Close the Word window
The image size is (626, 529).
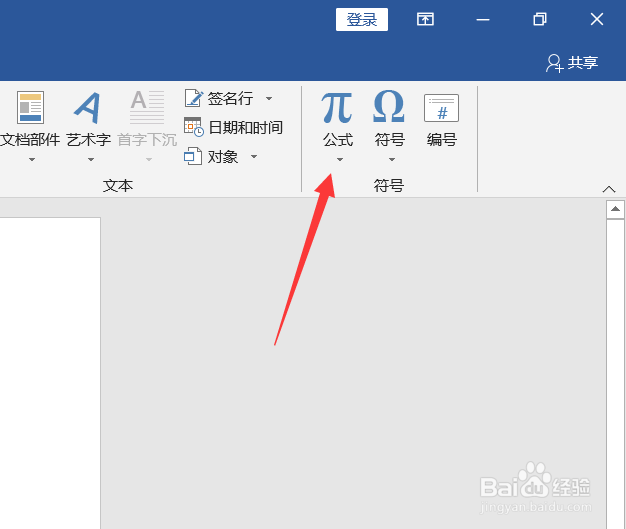coord(597,19)
